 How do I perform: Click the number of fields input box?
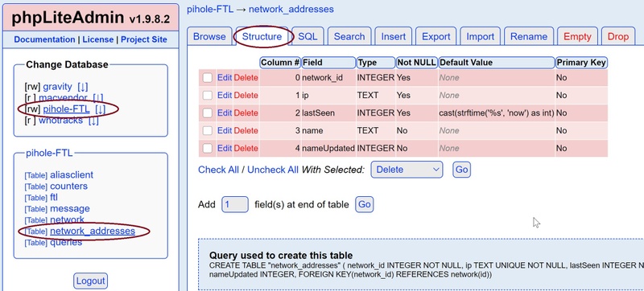point(235,204)
